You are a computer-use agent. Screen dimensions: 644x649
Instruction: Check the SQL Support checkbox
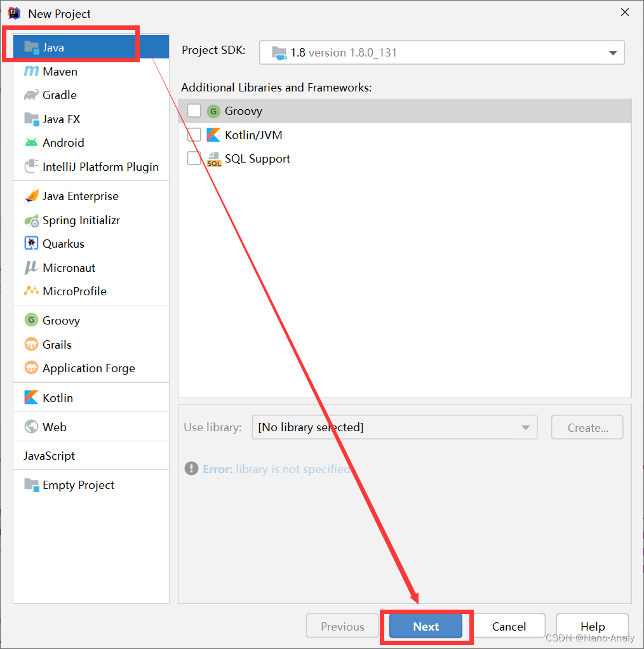[194, 159]
